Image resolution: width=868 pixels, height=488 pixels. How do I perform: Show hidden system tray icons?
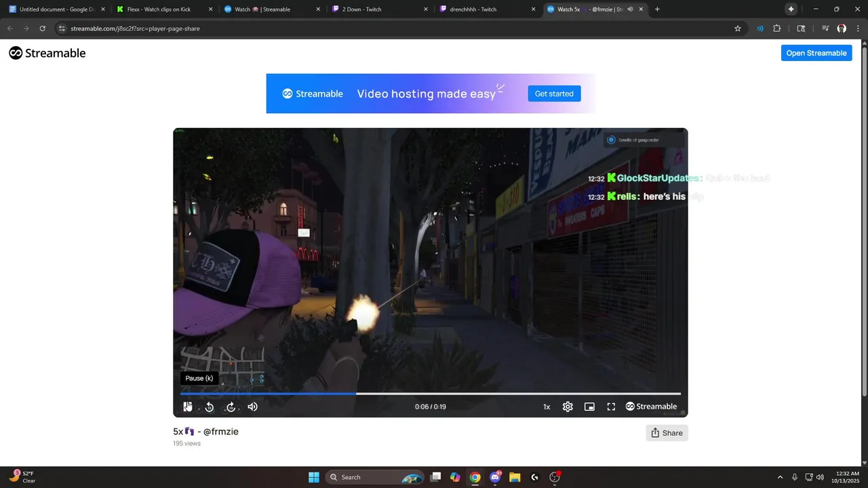[780, 477]
